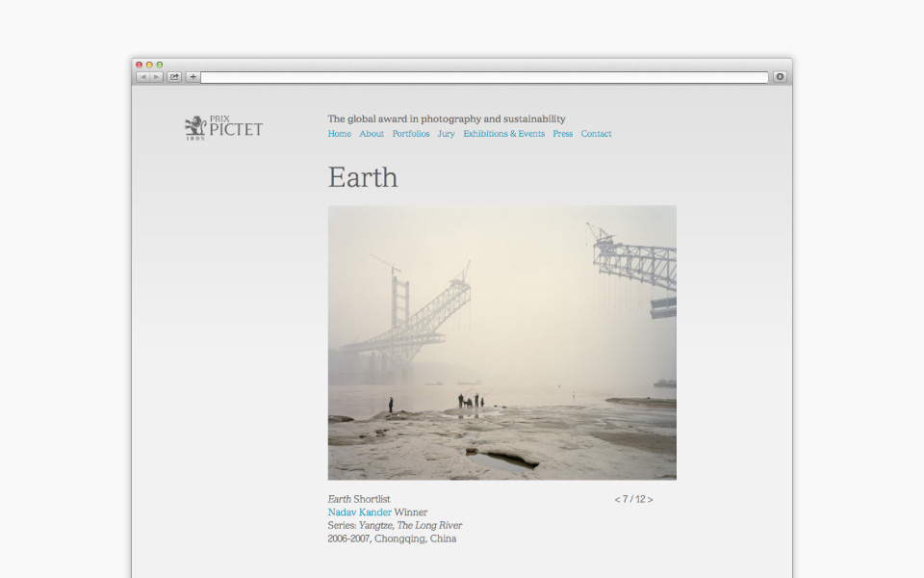Viewport: 924px width, 578px height.
Task: Open the share/export icon in the browser toolbar
Action: (174, 74)
